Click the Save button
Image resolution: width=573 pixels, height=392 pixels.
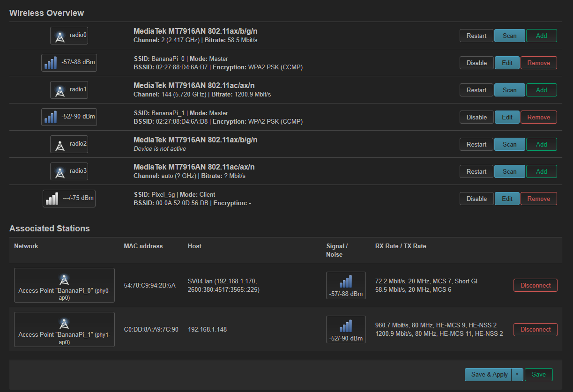tap(539, 374)
